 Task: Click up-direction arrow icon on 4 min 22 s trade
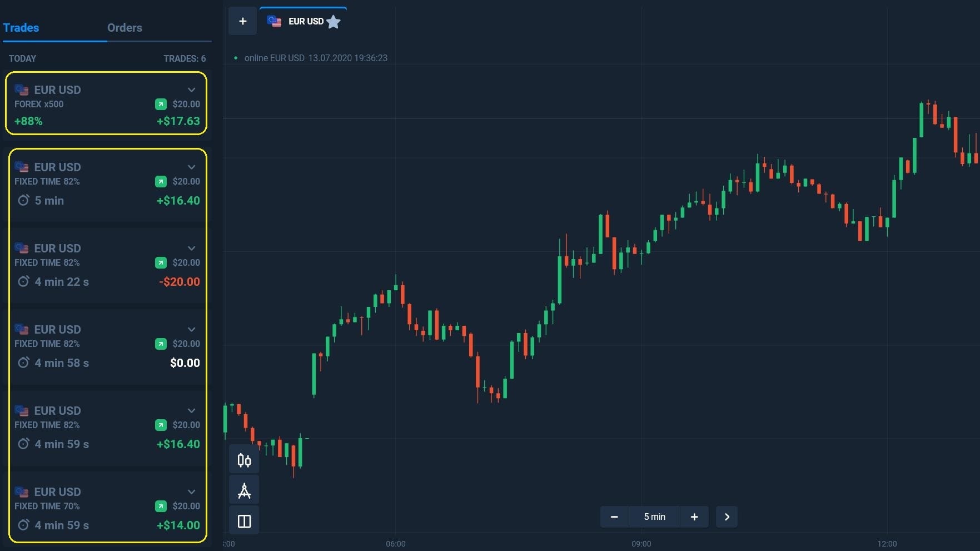click(161, 262)
